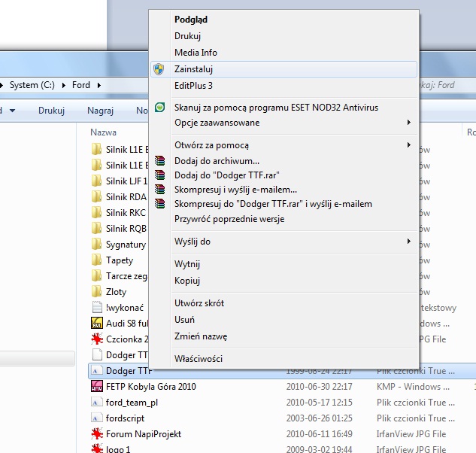Click the shield icon beside Zainstaluj
Viewport: 476px width, 453px height.
coord(159,69)
